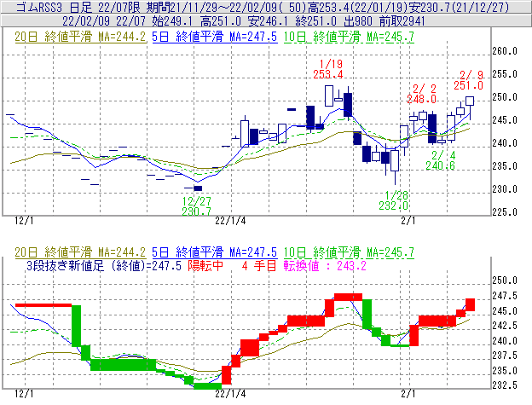Click the red 陽転中 status text

click(x=205, y=265)
